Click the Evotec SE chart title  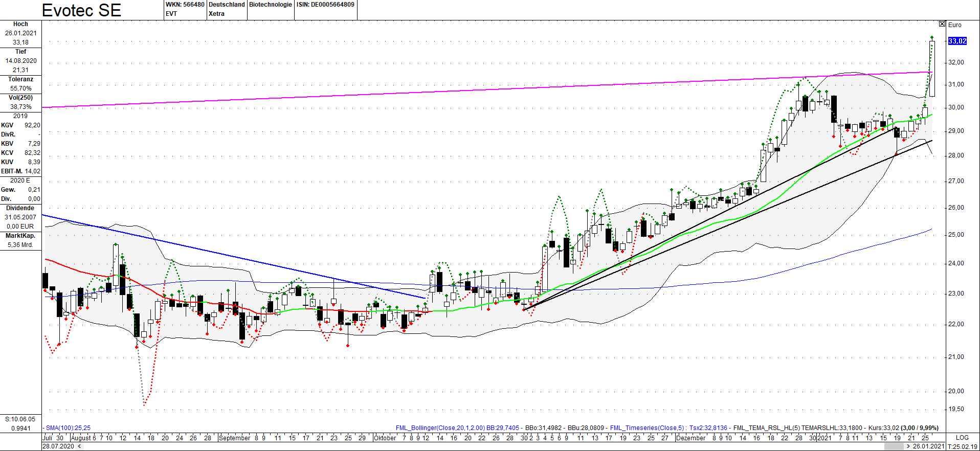click(x=81, y=10)
